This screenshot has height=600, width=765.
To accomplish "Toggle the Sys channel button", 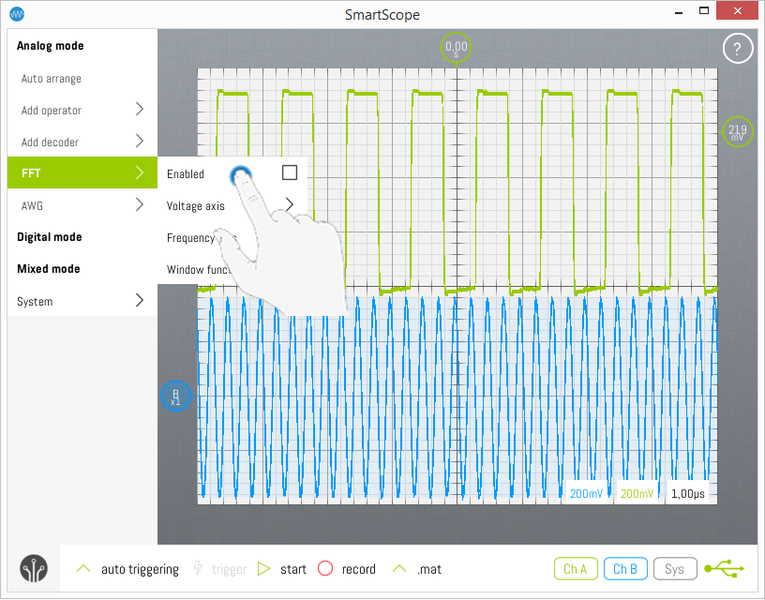I will [675, 569].
